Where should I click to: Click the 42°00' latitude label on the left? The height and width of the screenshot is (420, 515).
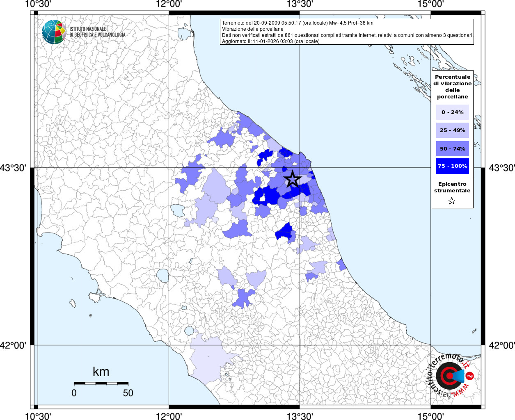[13, 345]
